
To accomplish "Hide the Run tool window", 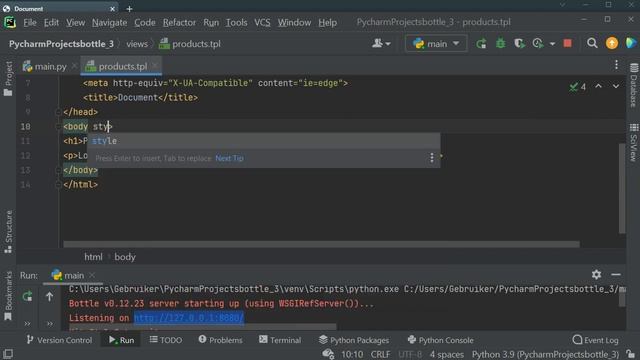I will 616,275.
